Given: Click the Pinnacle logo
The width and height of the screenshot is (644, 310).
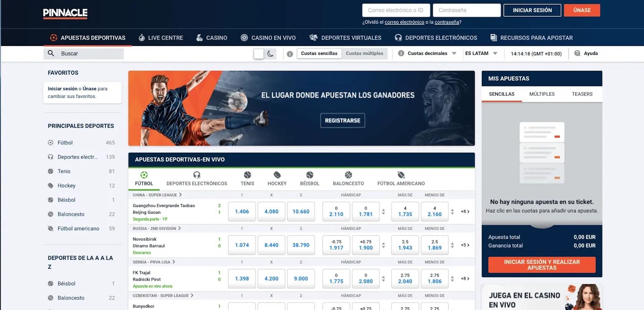Looking at the screenshot, I should (65, 13).
